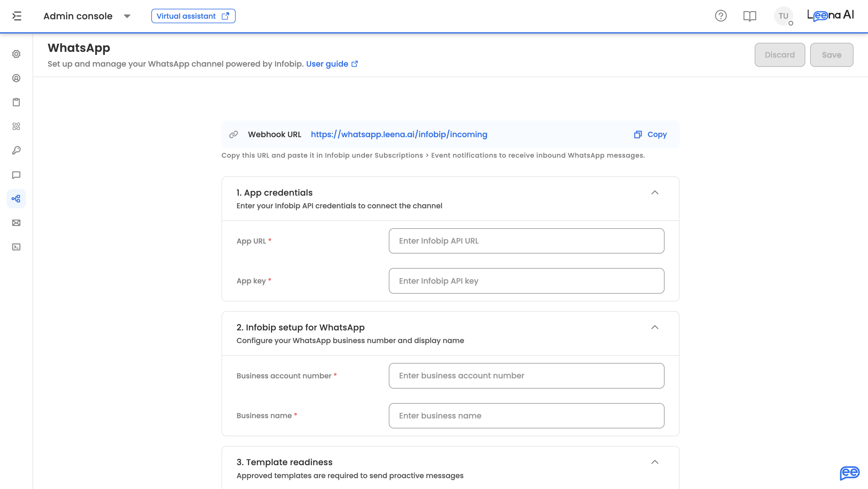The width and height of the screenshot is (868, 489).
Task: Click the Business name label
Action: coord(264,415)
